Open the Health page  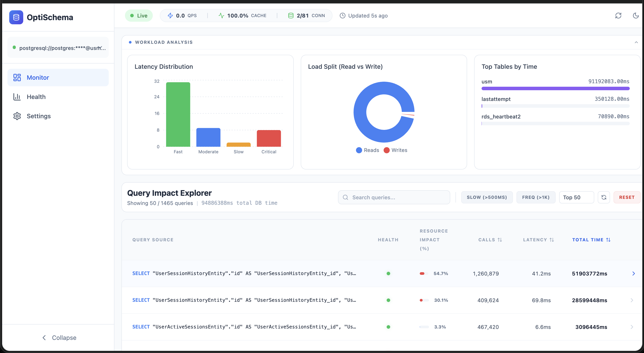click(x=36, y=97)
